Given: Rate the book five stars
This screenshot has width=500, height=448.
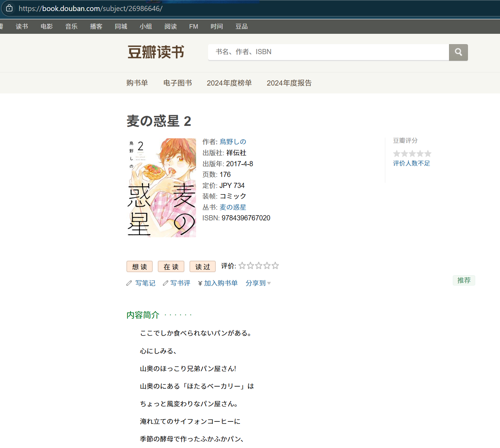Looking at the screenshot, I should [x=275, y=266].
